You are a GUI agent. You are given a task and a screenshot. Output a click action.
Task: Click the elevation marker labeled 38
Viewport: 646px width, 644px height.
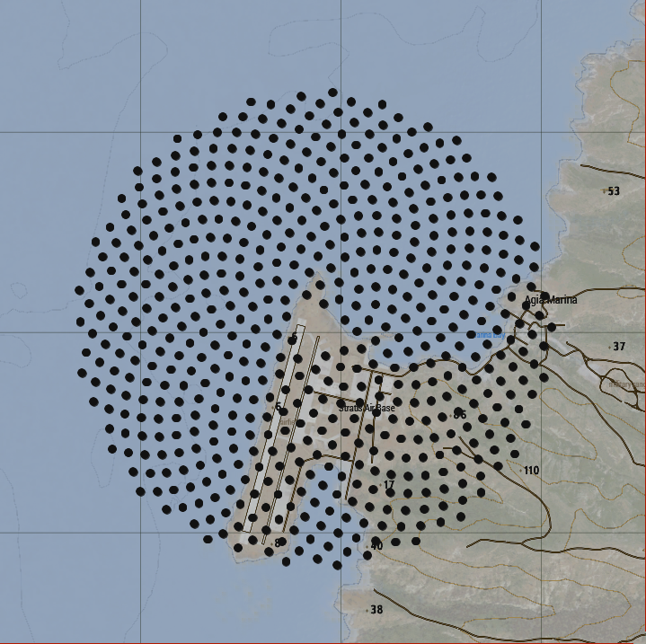point(376,610)
